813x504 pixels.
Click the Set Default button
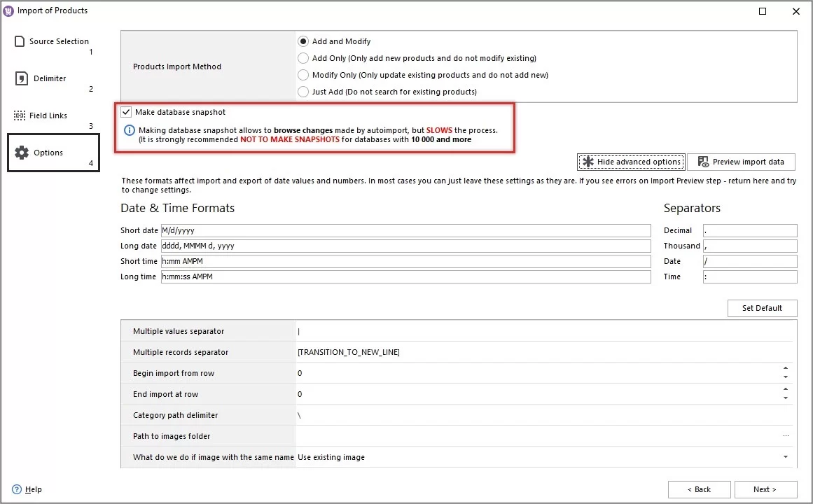coord(762,308)
